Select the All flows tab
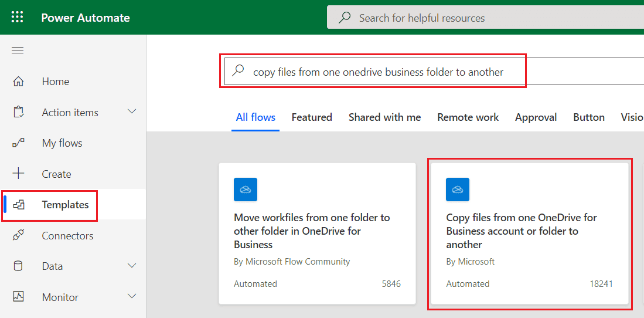Image resolution: width=644 pixels, height=318 pixels. point(255,117)
